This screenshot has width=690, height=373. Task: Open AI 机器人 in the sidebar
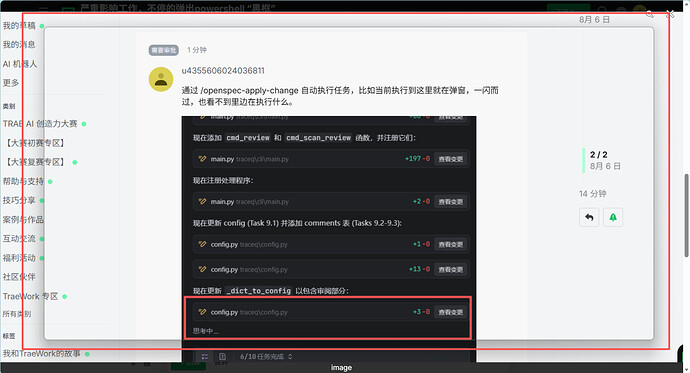tap(20, 64)
